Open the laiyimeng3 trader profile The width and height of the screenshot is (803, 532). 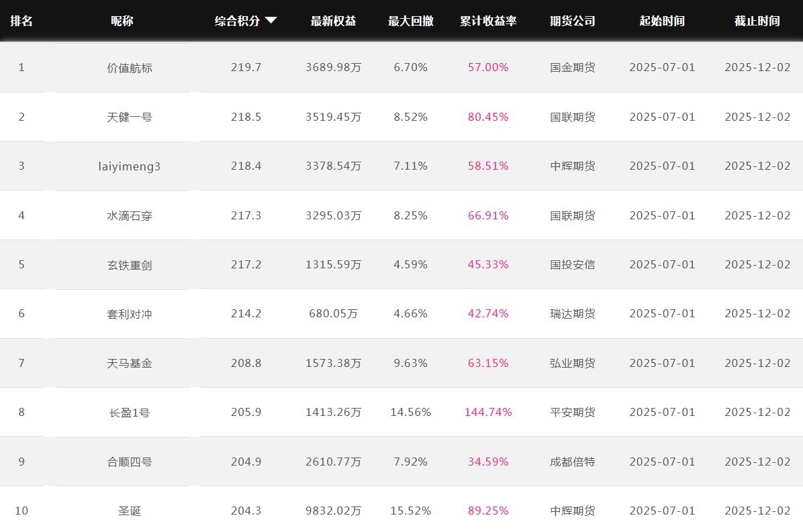(x=130, y=166)
